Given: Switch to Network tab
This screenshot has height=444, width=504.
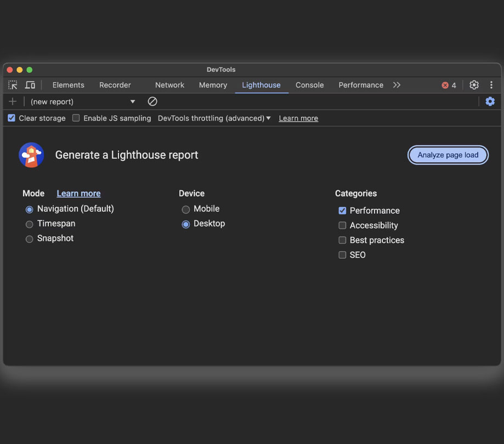Looking at the screenshot, I should pos(169,85).
